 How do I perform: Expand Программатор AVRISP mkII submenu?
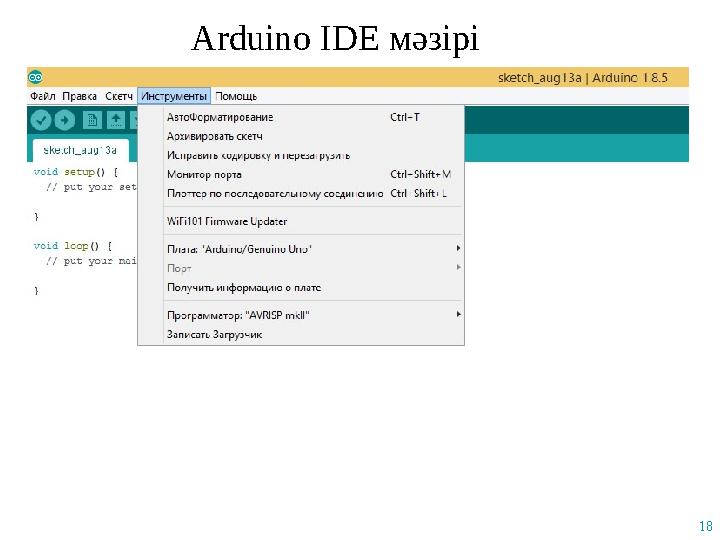tap(301, 315)
